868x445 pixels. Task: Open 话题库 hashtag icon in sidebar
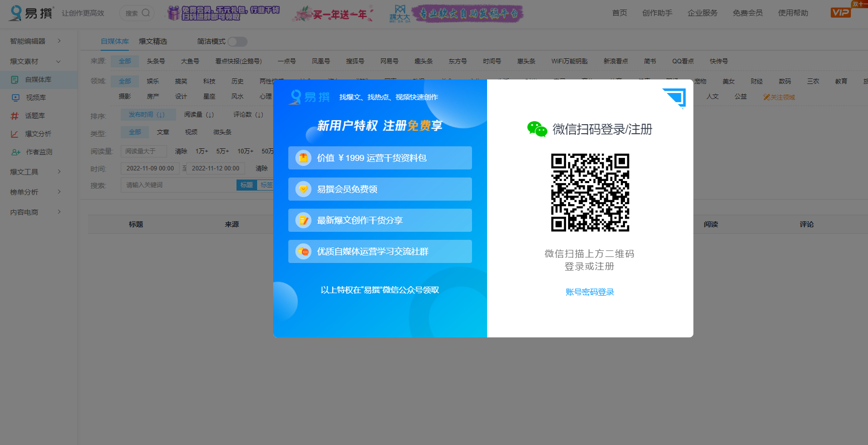coord(15,116)
